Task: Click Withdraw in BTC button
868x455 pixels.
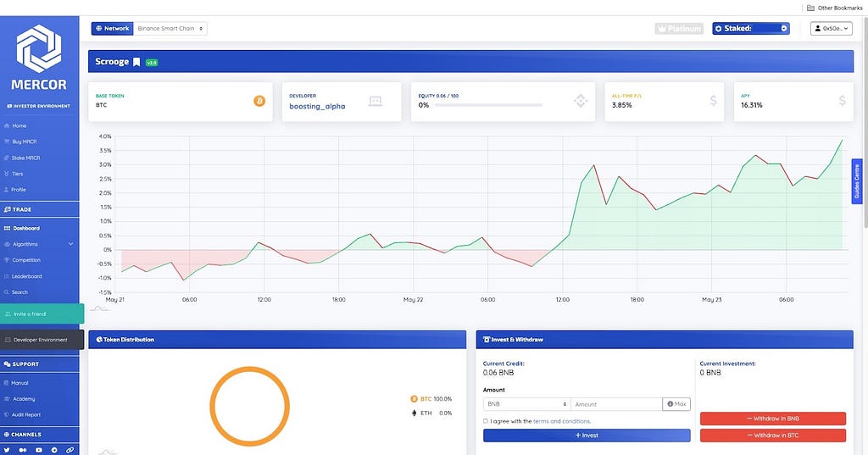Action: (773, 435)
